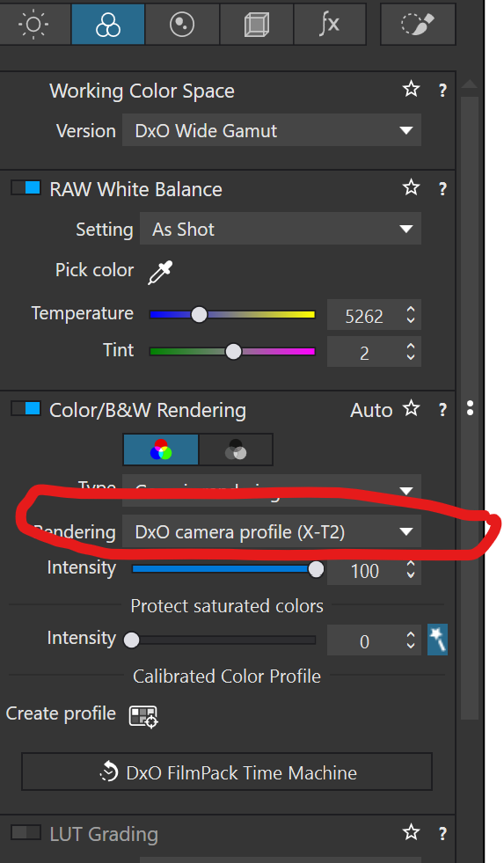Open the Light tab with sun icon
This screenshot has width=504, height=863.
click(34, 25)
